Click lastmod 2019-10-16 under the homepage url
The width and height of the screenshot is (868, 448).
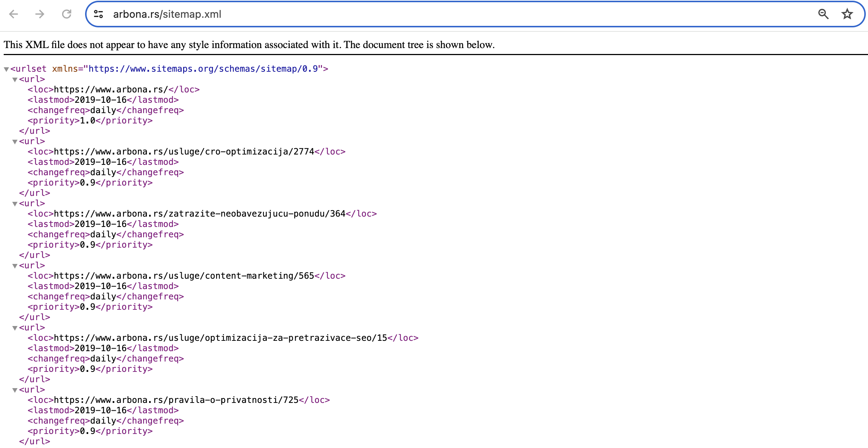[103, 100]
